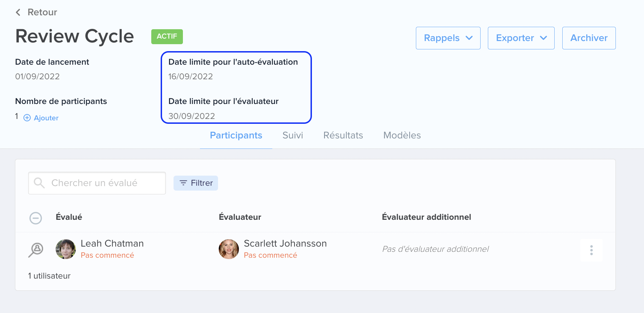Switch to the Suivi tab

click(x=292, y=135)
